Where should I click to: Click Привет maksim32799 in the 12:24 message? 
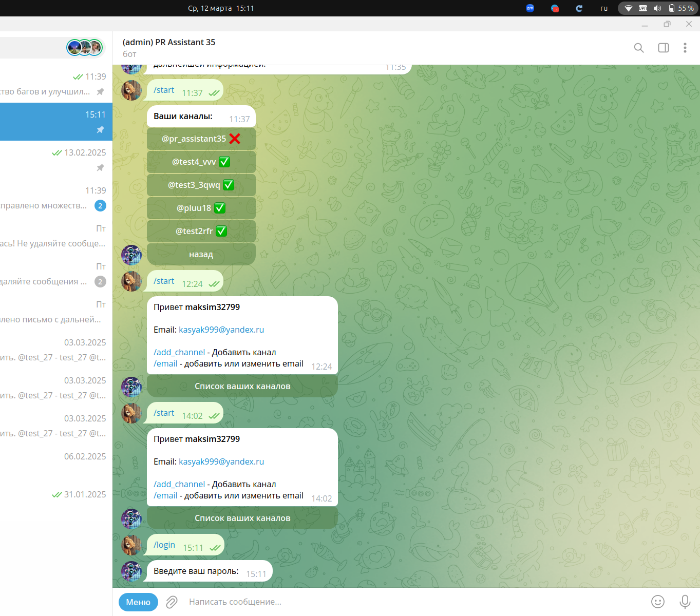point(197,307)
